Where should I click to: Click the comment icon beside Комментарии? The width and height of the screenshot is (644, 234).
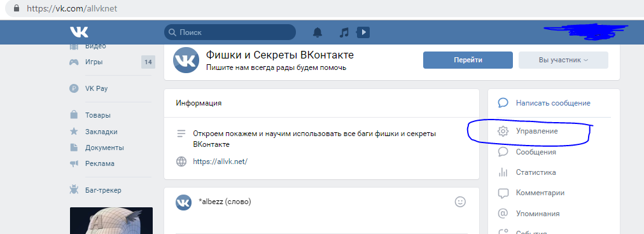[503, 193]
